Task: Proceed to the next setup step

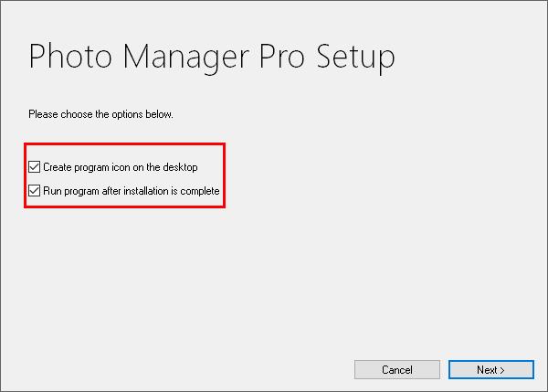Action: 490,370
